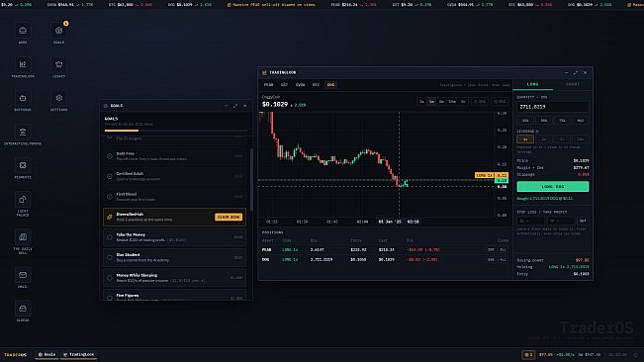The height and width of the screenshot is (362, 644).
Task: Open the Lucky Palace icon
Action: pyautogui.click(x=23, y=200)
